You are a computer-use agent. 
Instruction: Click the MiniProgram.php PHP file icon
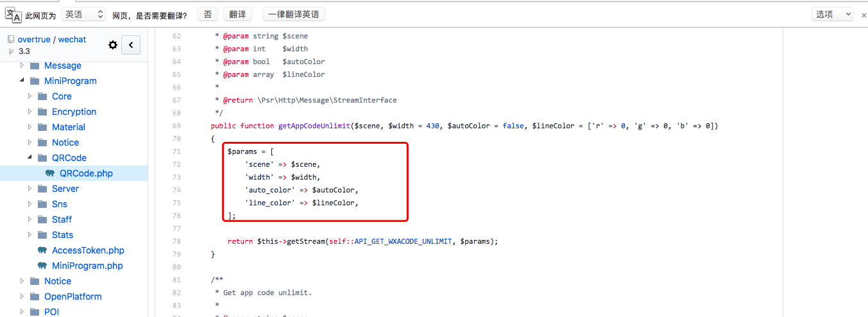click(42, 266)
